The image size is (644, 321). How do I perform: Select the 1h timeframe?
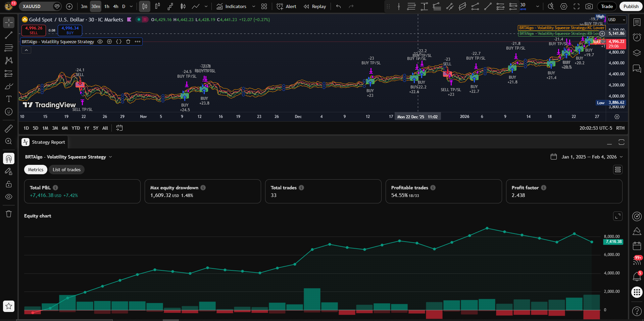107,6
